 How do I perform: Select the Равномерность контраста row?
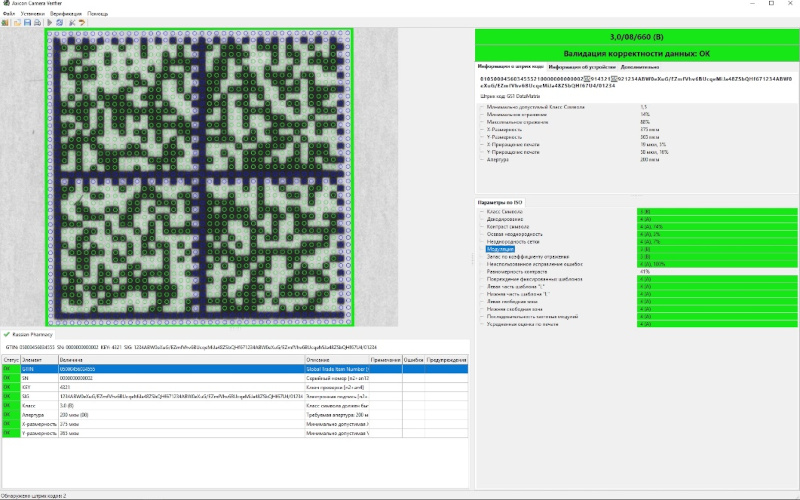pyautogui.click(x=638, y=272)
